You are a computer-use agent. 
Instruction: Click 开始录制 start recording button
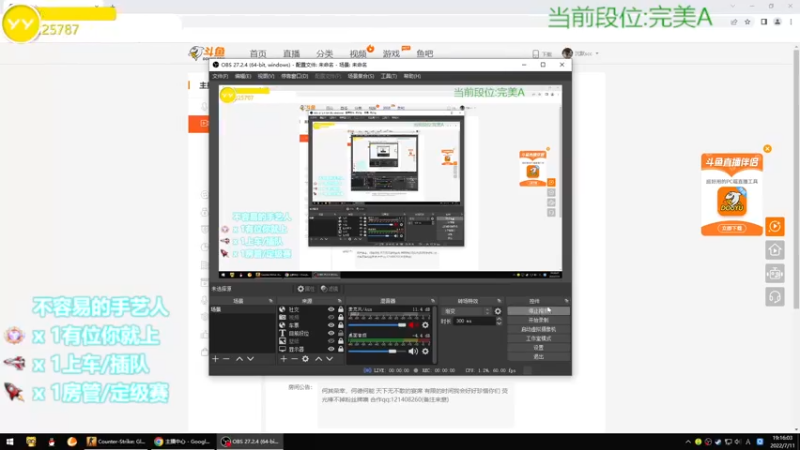538,320
